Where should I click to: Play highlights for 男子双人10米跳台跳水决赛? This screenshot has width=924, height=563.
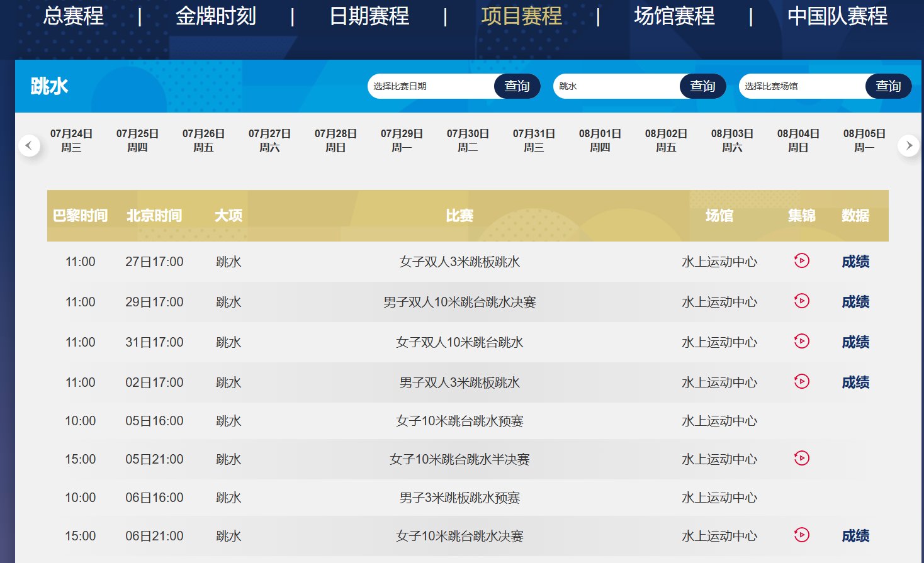(x=801, y=301)
